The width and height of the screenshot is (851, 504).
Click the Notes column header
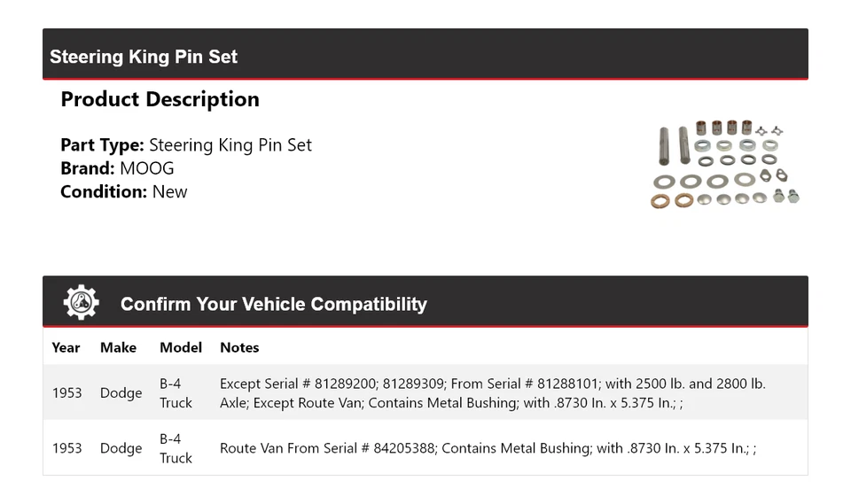pyautogui.click(x=239, y=347)
